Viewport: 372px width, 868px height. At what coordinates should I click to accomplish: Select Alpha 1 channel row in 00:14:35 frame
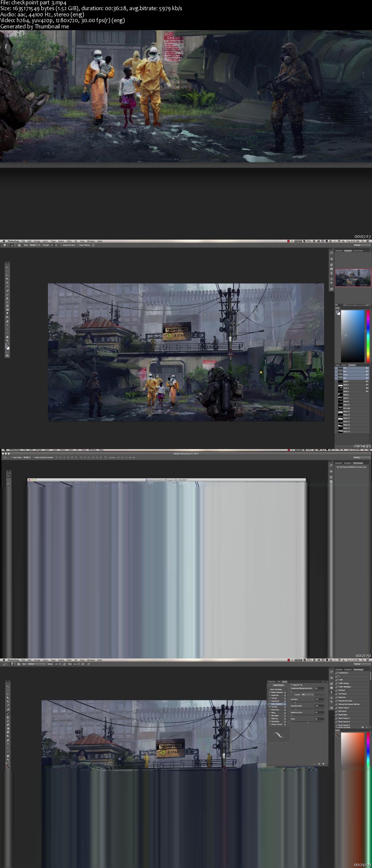(x=352, y=381)
